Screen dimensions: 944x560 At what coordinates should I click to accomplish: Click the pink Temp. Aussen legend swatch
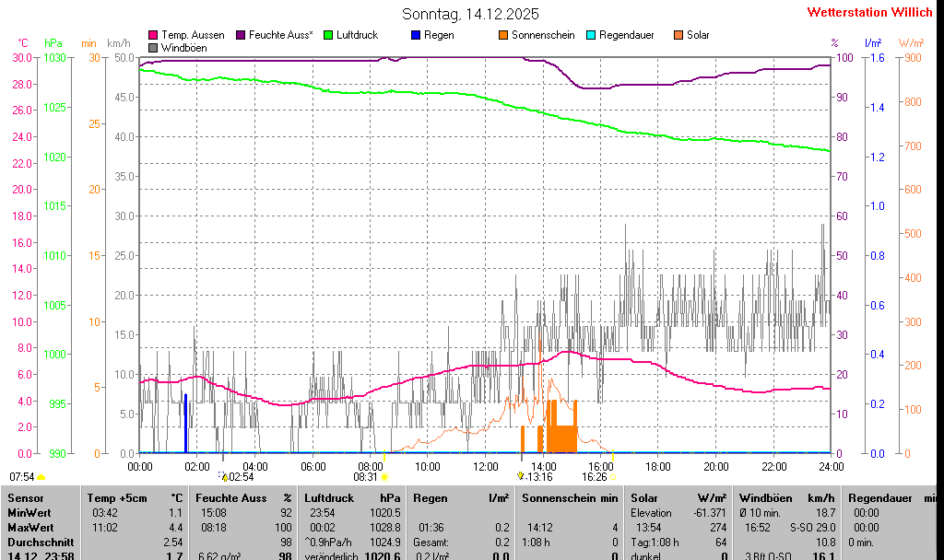coord(153,35)
